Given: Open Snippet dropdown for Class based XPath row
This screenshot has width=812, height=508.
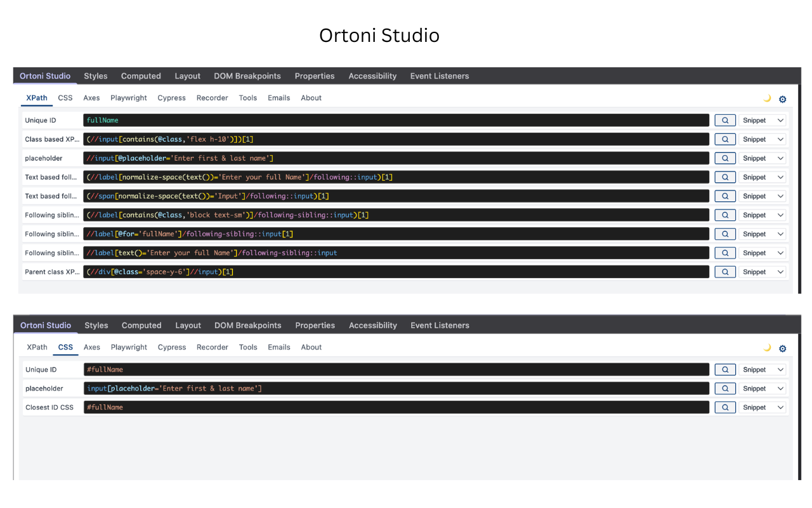Looking at the screenshot, I should point(763,139).
